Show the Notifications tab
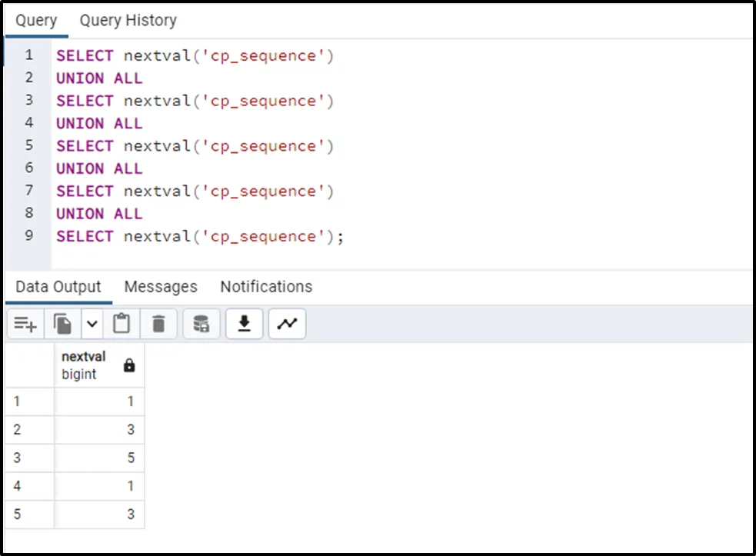The height and width of the screenshot is (556, 756). (266, 287)
